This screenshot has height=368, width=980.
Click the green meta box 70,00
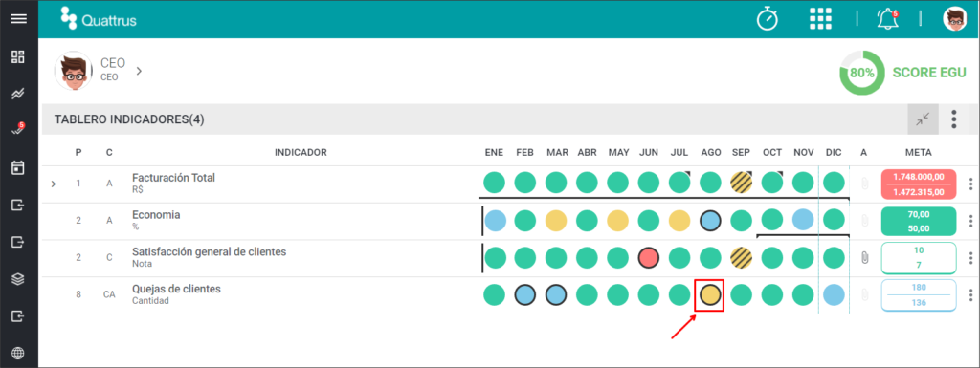tap(919, 221)
